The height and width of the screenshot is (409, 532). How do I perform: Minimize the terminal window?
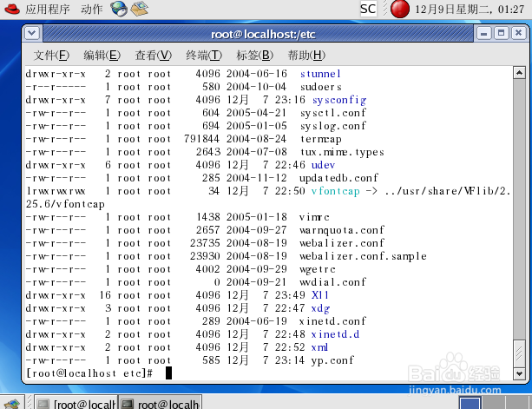(483, 33)
